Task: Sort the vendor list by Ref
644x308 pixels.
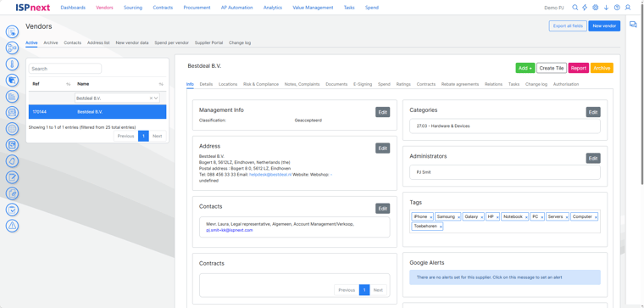Action: pyautogui.click(x=68, y=84)
